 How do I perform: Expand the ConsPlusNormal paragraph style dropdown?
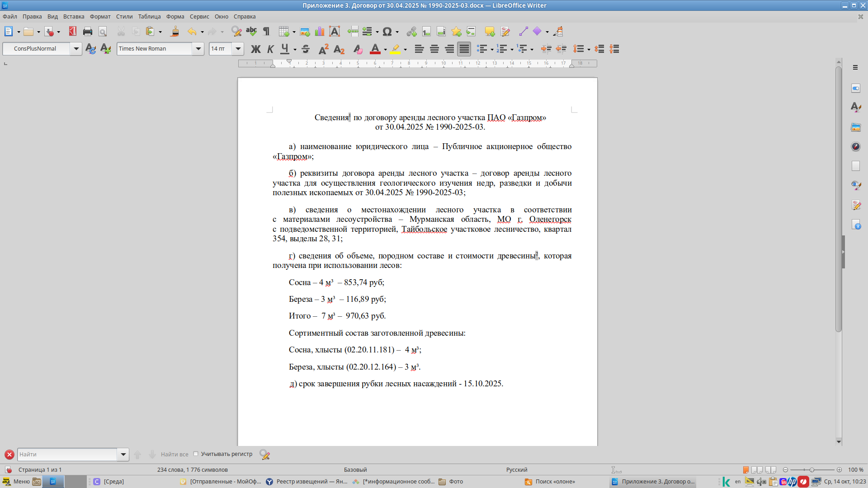coord(76,49)
